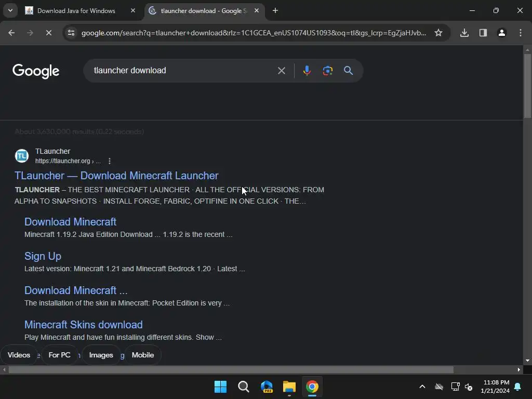Click the vertical scrollbar down arrow
The image size is (532, 399).
tap(527, 361)
